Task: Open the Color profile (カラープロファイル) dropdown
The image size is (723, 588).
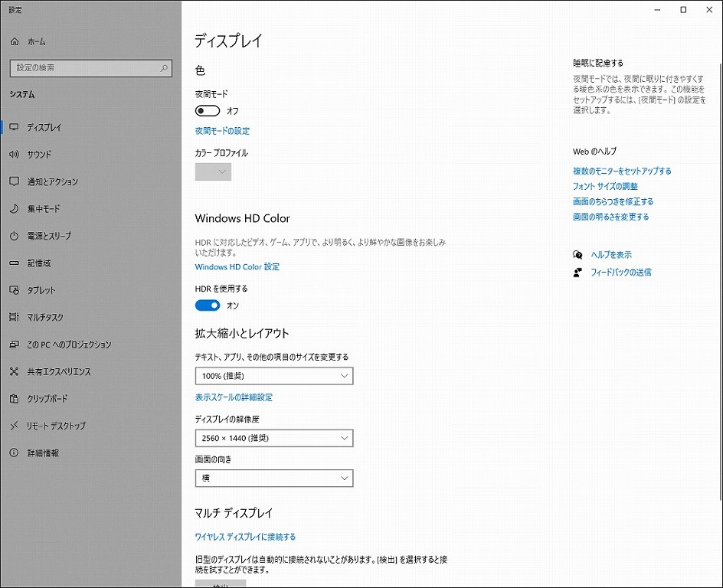Action: (213, 172)
